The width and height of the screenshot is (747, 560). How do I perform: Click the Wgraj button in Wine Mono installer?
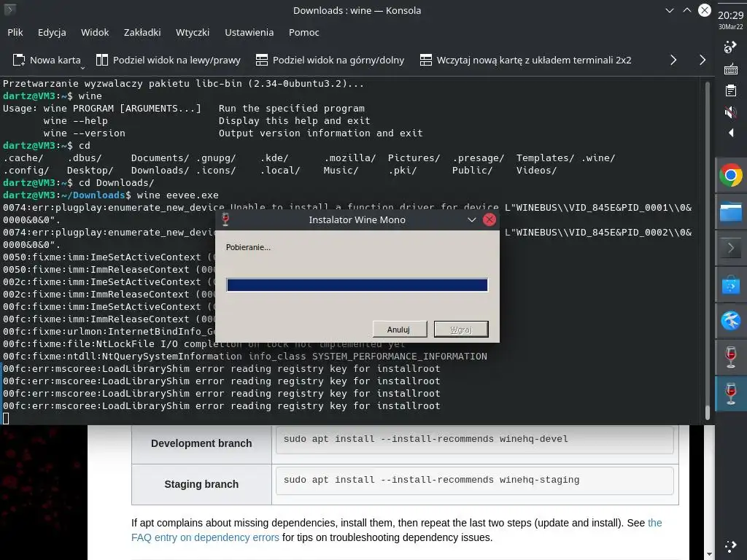pos(461,330)
